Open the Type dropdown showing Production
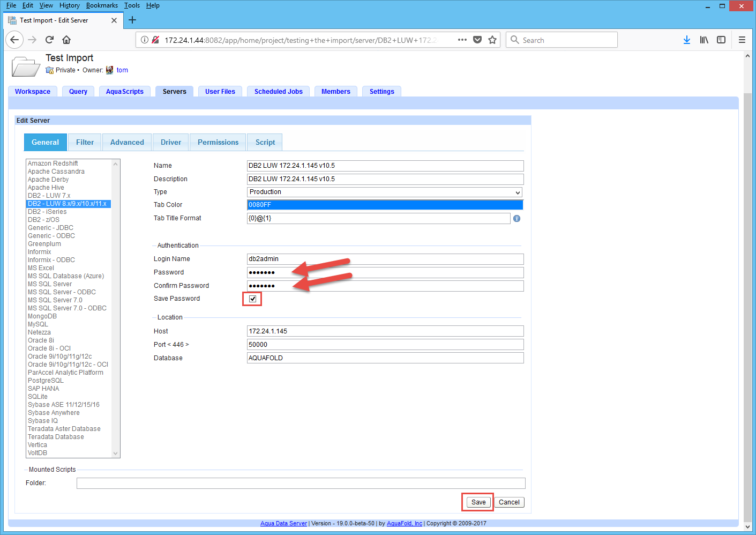 pos(385,192)
